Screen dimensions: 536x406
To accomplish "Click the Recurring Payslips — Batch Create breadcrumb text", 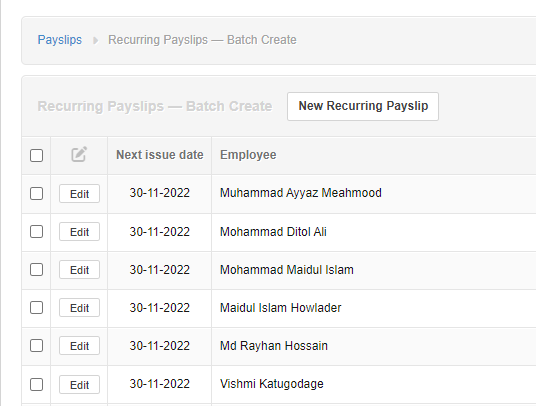I will (x=202, y=40).
